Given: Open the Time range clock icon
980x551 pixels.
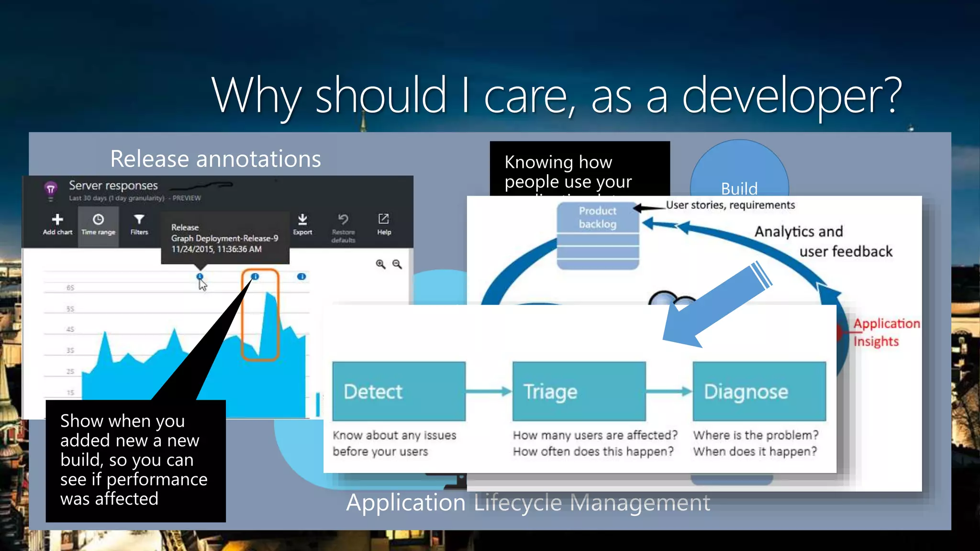Looking at the screenshot, I should (x=98, y=220).
